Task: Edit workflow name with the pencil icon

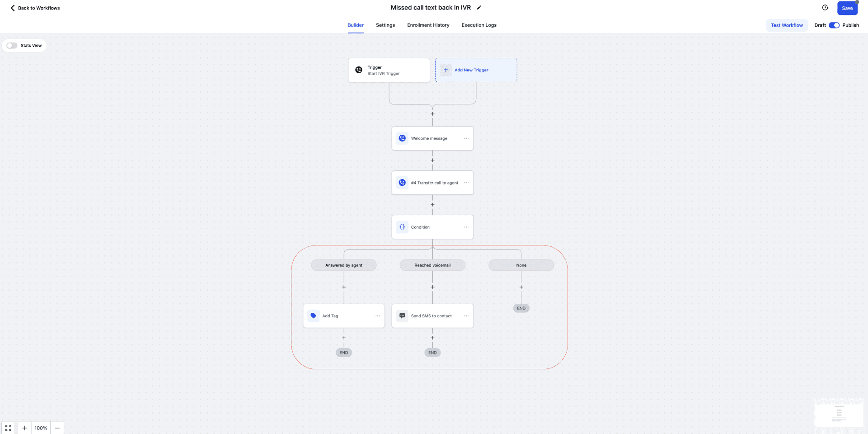Action: point(479,8)
